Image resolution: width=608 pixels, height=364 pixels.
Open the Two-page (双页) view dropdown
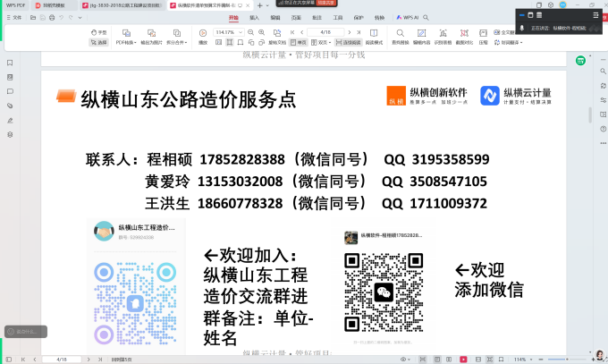(321, 42)
